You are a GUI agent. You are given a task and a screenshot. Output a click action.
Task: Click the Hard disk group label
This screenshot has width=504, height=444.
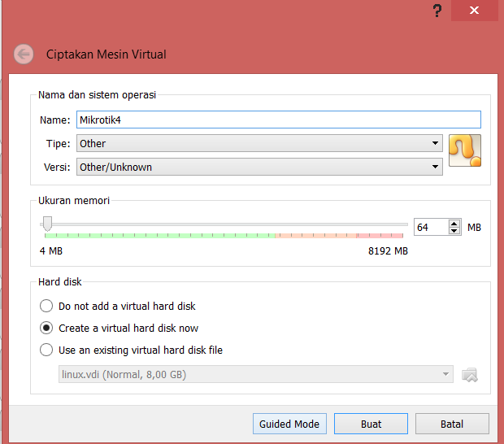point(60,281)
